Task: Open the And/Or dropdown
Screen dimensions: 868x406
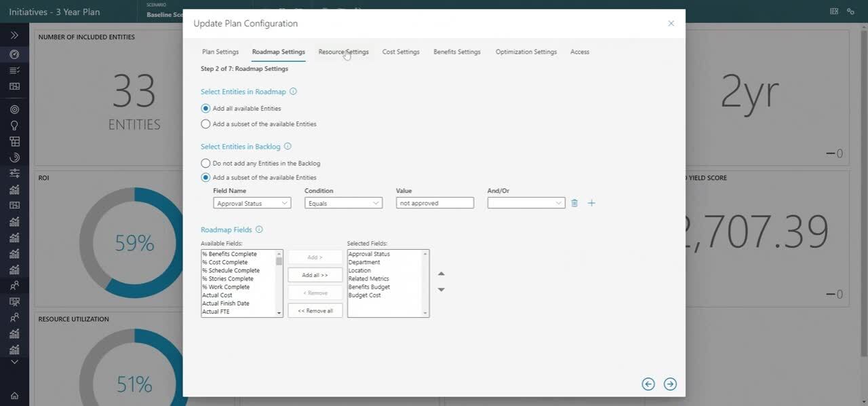Action: coord(526,203)
